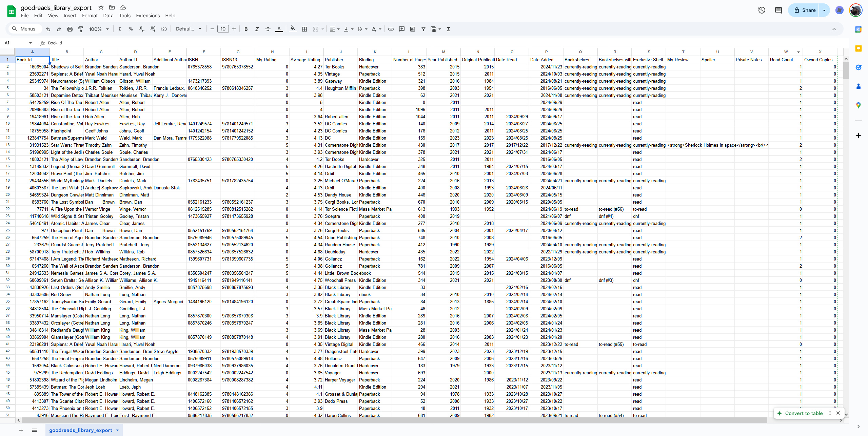Click cell A1 containing Book Id text

(x=32, y=60)
